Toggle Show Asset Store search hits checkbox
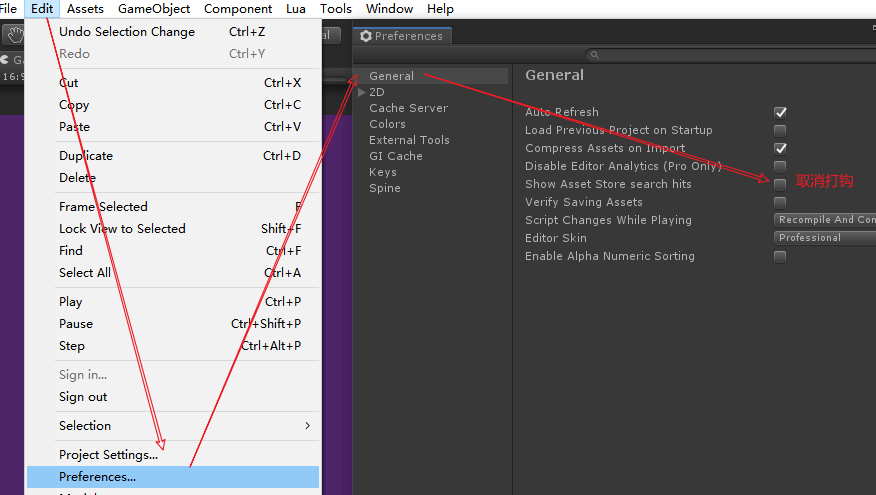 780,184
